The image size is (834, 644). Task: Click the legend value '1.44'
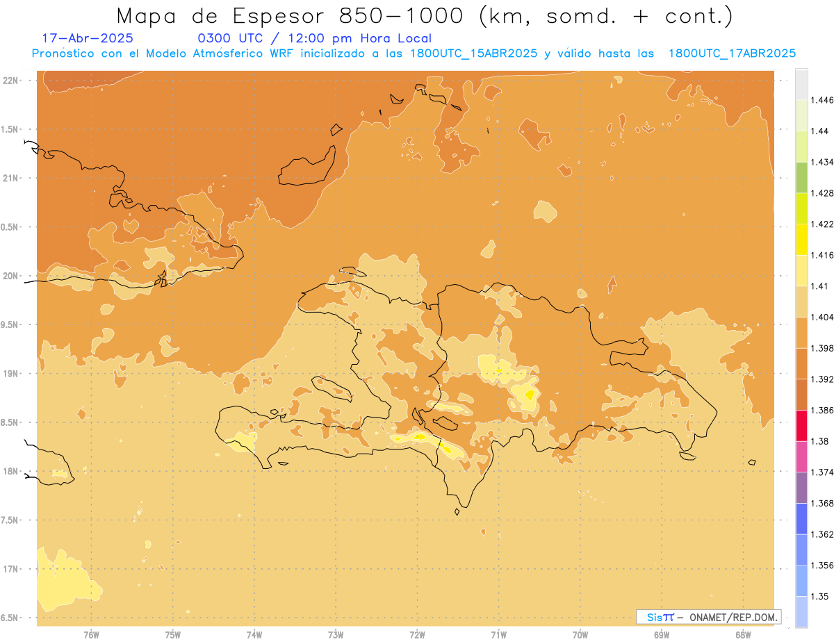(819, 131)
